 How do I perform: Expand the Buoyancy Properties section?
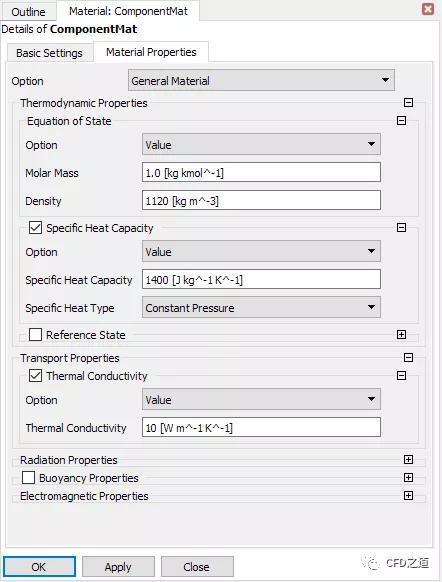tap(408, 477)
